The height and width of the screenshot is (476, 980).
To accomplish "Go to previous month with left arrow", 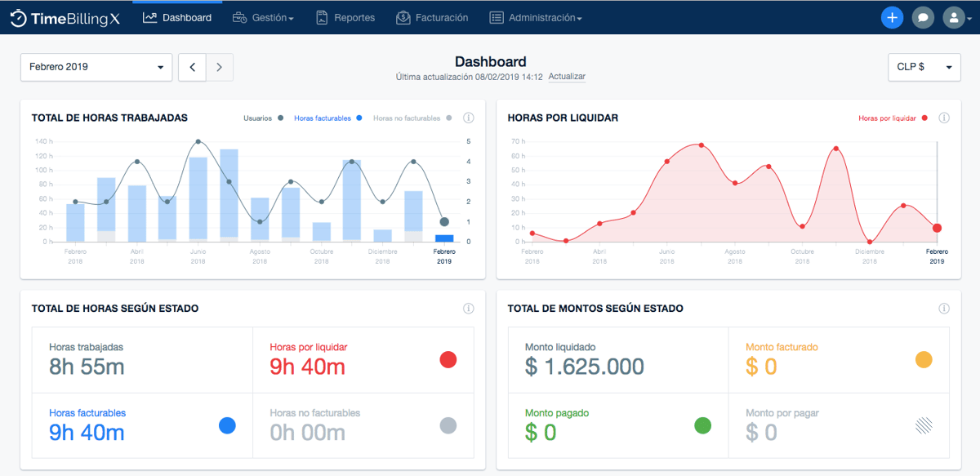I will [x=192, y=67].
